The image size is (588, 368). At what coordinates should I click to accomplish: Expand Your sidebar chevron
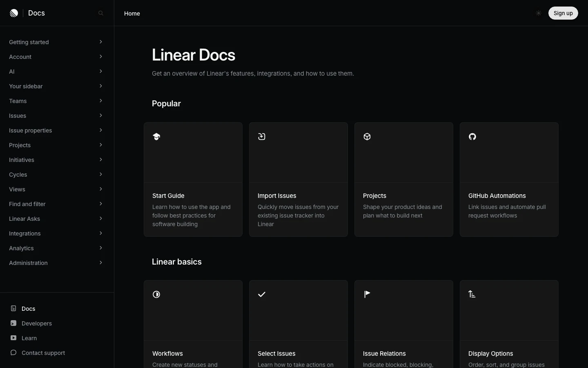click(x=100, y=86)
